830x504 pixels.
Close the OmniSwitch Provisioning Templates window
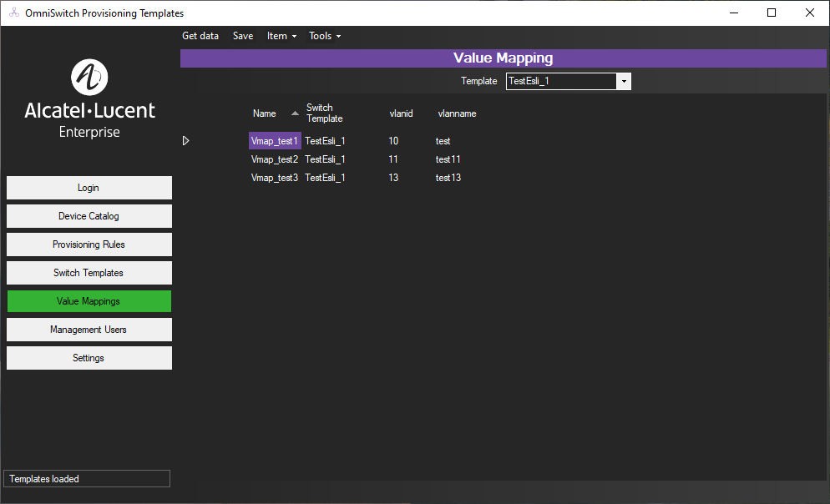click(809, 13)
